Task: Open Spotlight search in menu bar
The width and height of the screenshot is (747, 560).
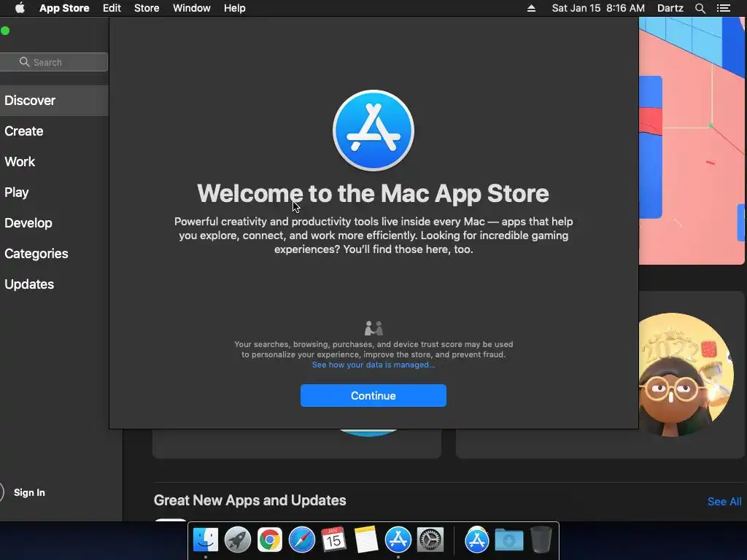Action: (700, 8)
